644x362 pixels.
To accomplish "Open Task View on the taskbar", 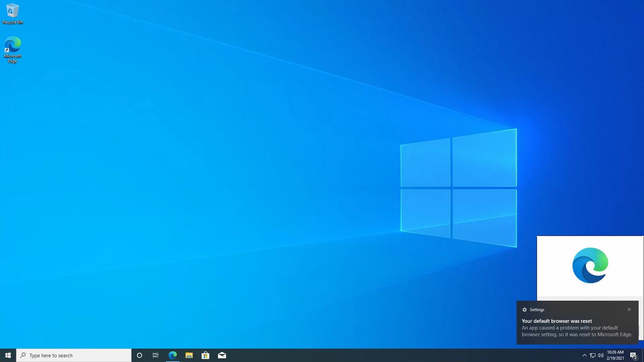I will [155, 355].
